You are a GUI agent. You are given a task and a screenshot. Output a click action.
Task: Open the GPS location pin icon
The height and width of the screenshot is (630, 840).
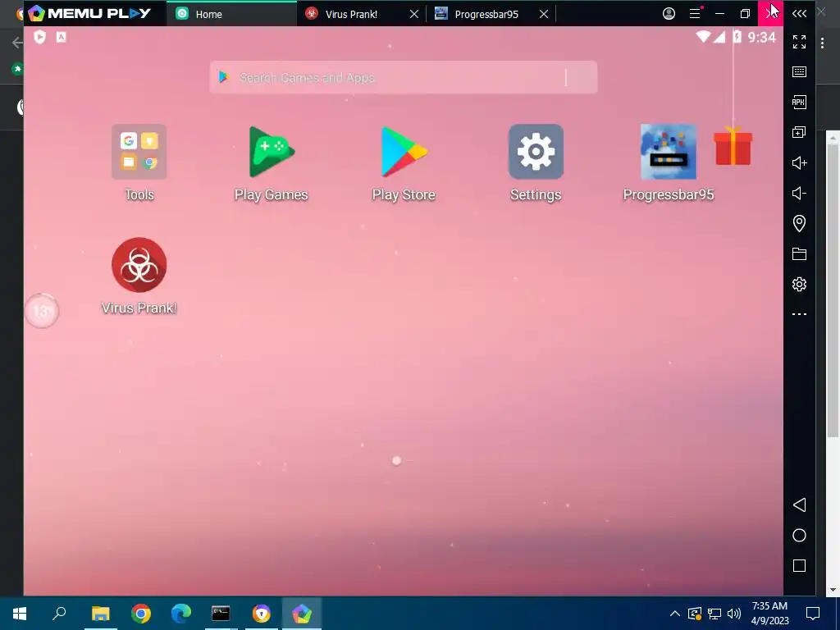tap(799, 223)
